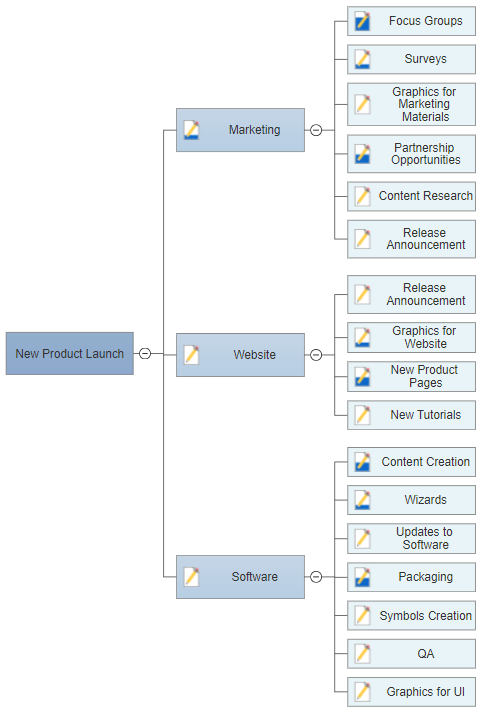The height and width of the screenshot is (713, 488).
Task: Select the Wizards label
Action: [425, 500]
